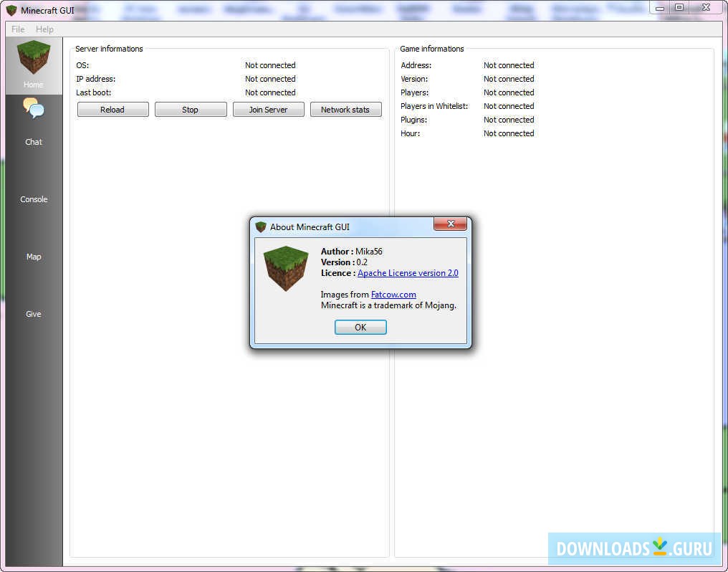
Task: Switch to the Console sidebar section
Action: 33,199
